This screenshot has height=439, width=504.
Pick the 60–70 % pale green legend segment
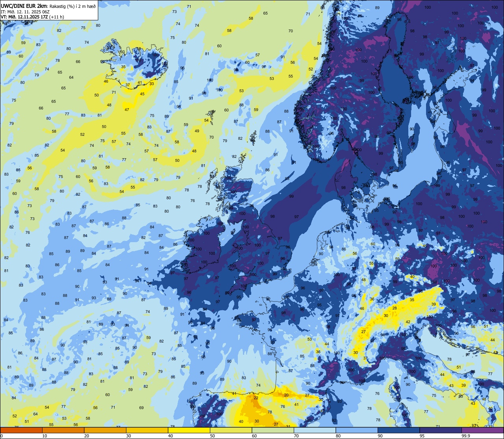273,430
